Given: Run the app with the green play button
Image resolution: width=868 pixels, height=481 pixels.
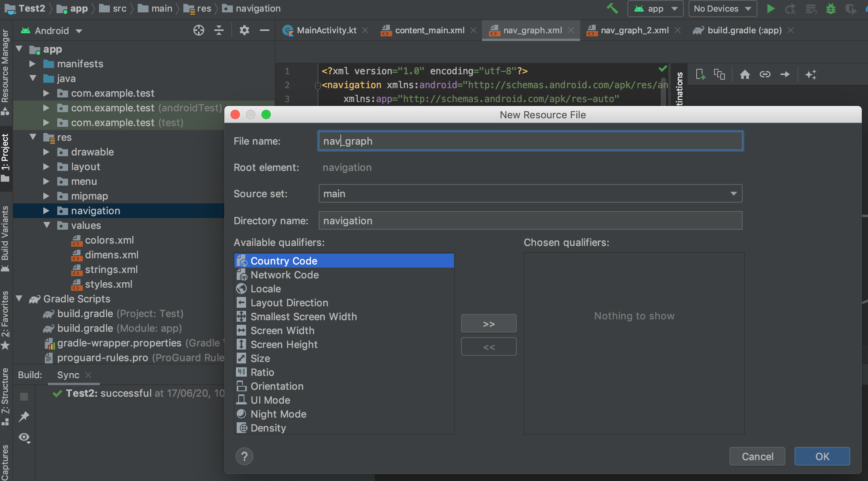Looking at the screenshot, I should point(771,9).
